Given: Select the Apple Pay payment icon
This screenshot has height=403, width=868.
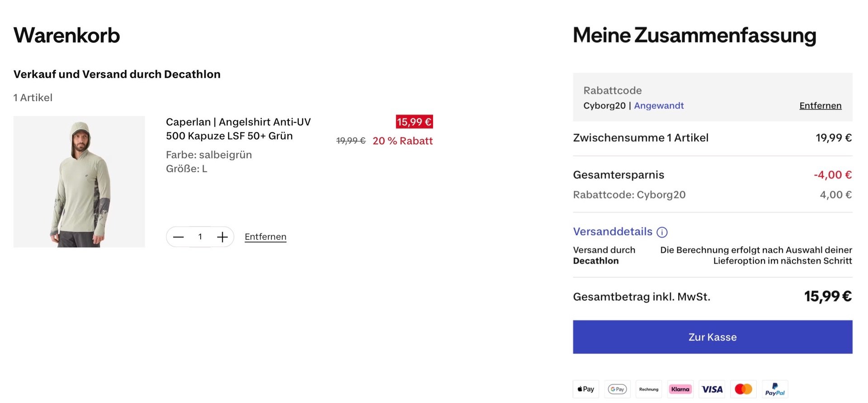Looking at the screenshot, I should click(586, 389).
